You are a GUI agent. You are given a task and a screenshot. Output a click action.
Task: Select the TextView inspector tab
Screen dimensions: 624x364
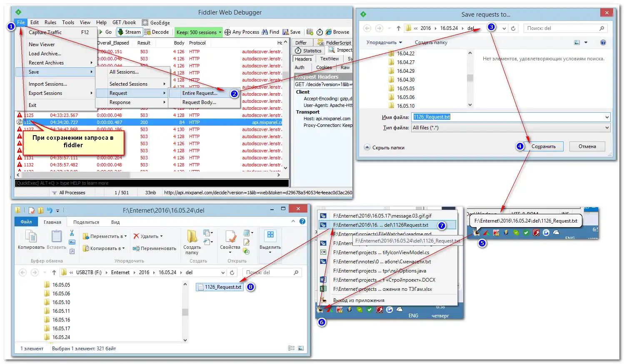[329, 59]
